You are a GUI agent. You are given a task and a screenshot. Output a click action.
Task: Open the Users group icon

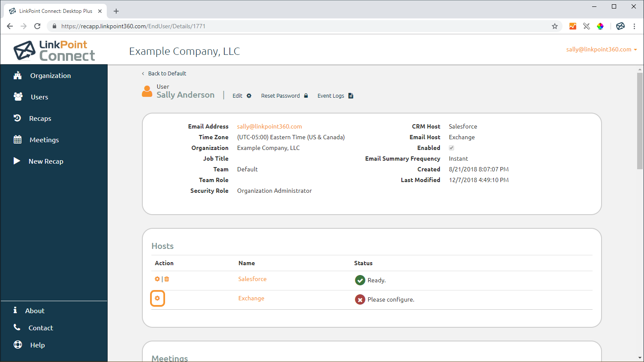(18, 97)
